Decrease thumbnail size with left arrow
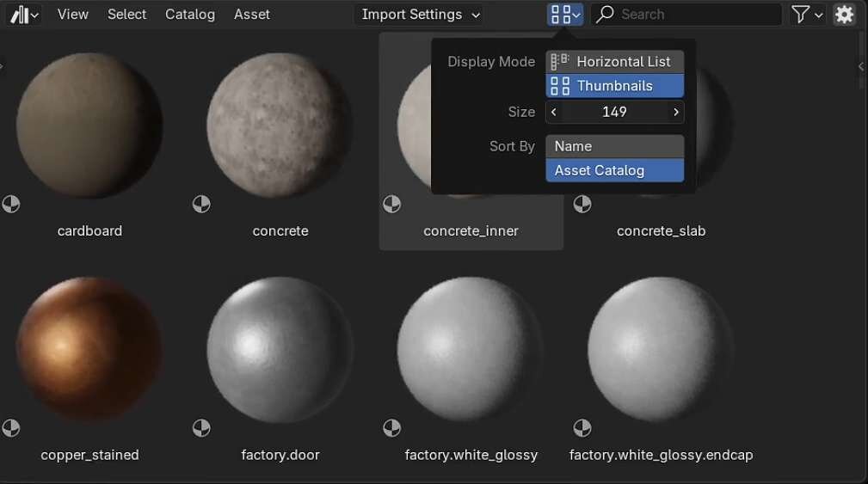This screenshot has height=484, width=868. (553, 112)
